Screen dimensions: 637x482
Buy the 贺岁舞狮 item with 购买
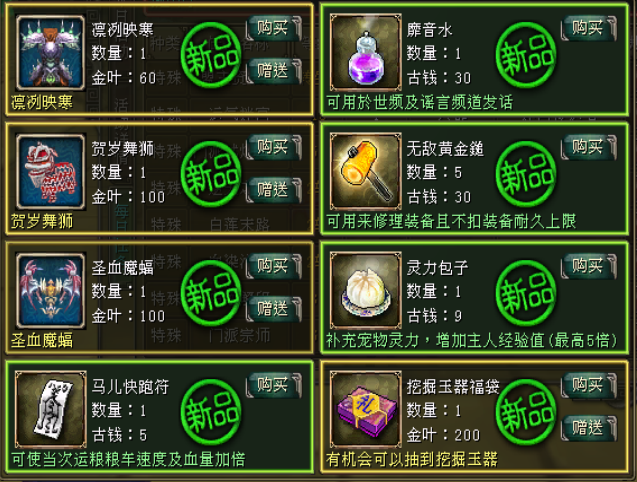pos(274,147)
